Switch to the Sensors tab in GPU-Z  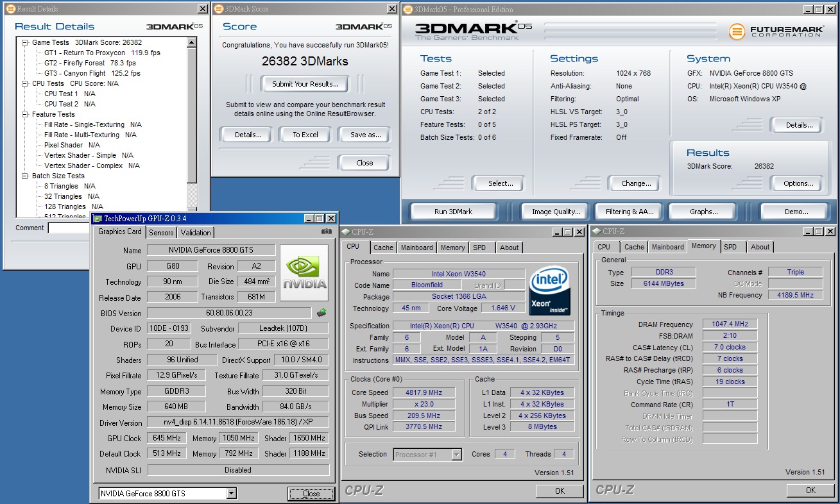pyautogui.click(x=161, y=233)
